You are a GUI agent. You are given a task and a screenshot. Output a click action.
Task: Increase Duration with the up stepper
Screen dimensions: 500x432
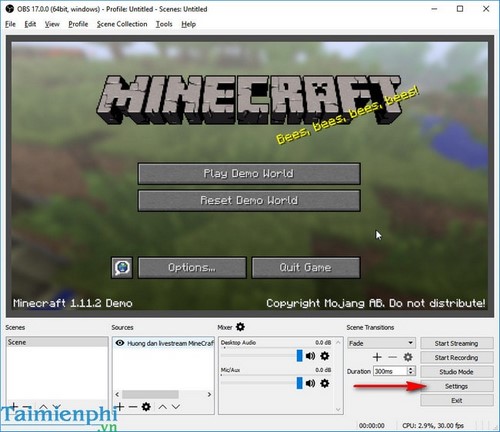click(x=411, y=369)
